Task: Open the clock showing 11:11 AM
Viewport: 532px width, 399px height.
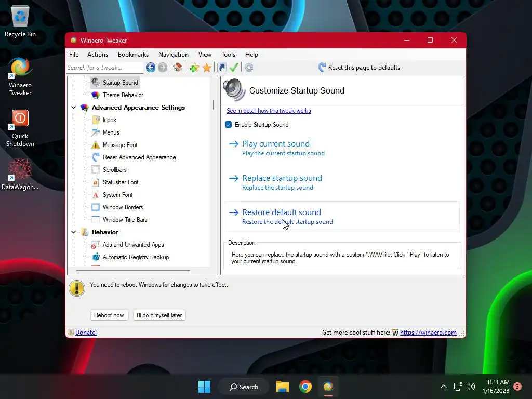Action: click(x=496, y=387)
